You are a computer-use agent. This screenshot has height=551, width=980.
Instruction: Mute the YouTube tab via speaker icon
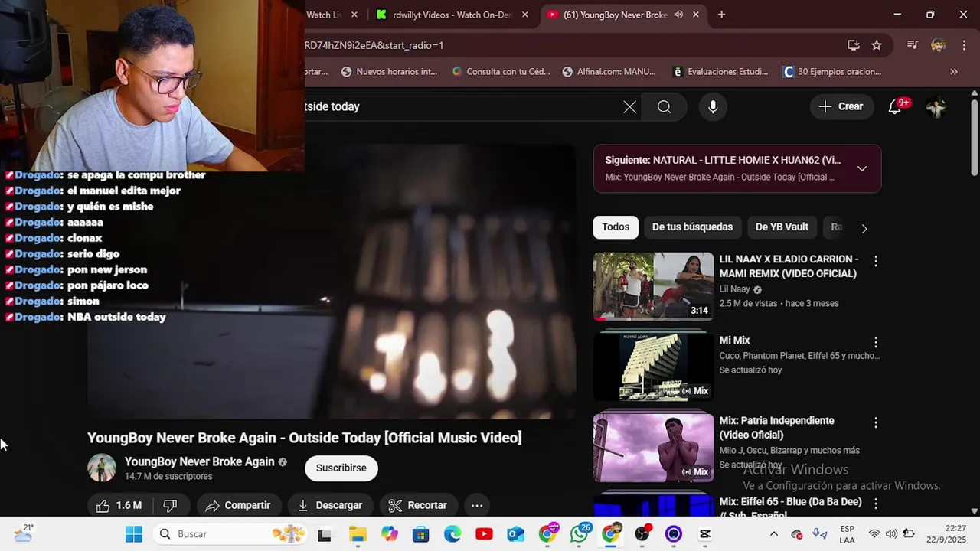(678, 15)
